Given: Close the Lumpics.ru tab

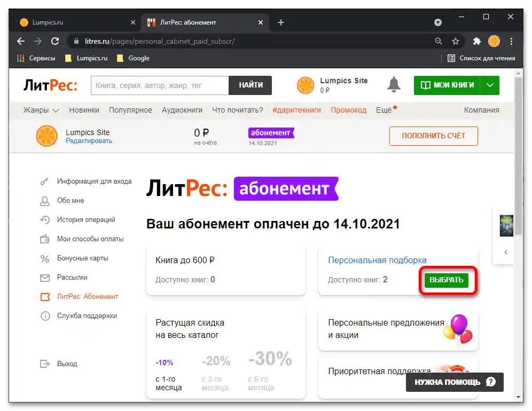Looking at the screenshot, I should click(x=132, y=22).
